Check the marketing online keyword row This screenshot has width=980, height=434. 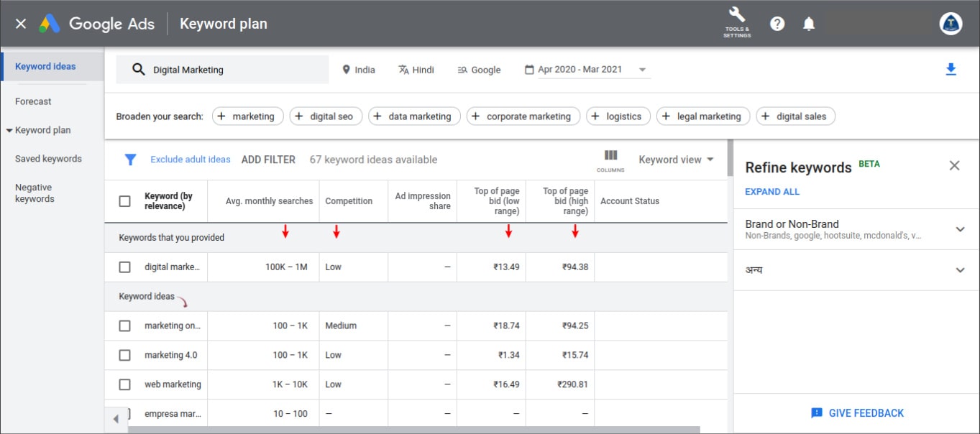[124, 325]
